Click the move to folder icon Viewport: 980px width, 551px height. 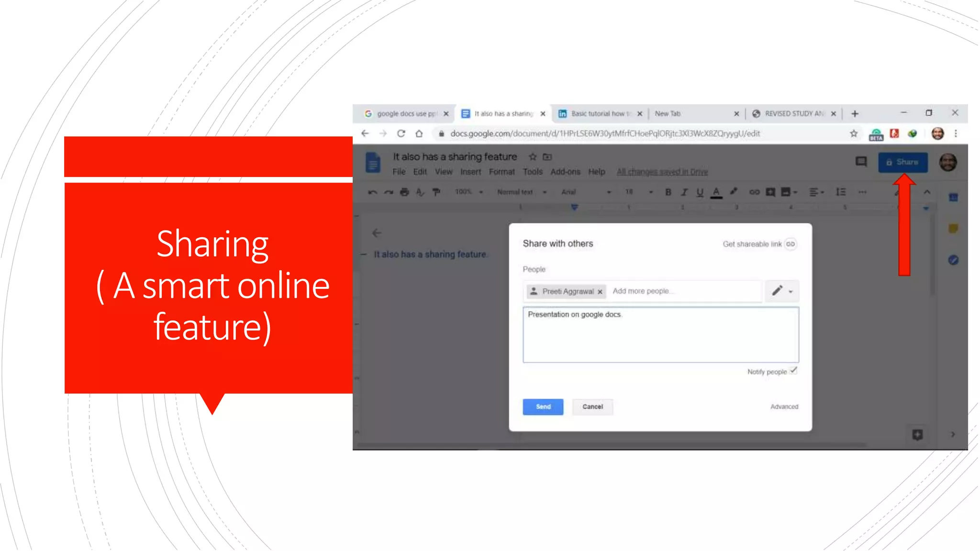coord(547,157)
